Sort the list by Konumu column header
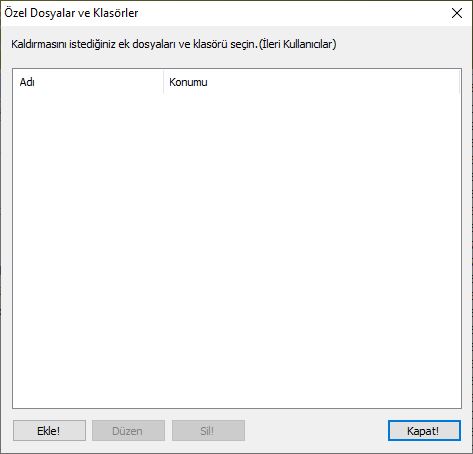Image resolution: width=473 pixels, height=454 pixels. pyautogui.click(x=312, y=82)
